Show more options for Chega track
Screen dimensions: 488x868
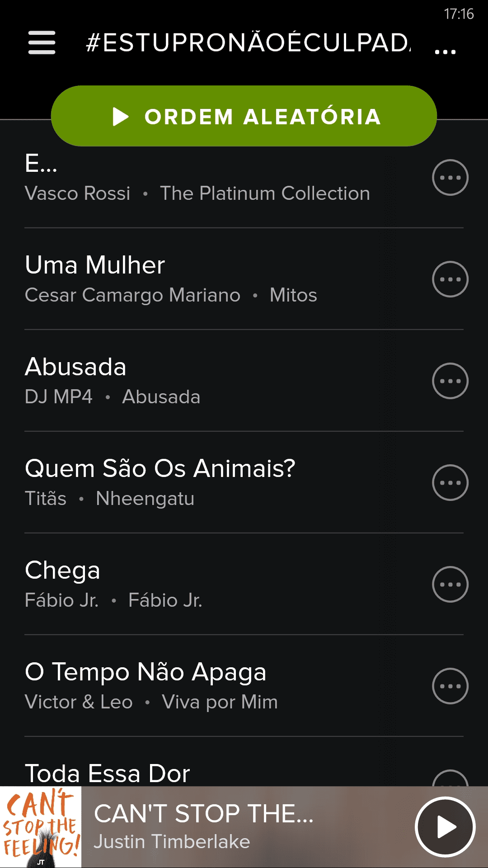point(450,585)
